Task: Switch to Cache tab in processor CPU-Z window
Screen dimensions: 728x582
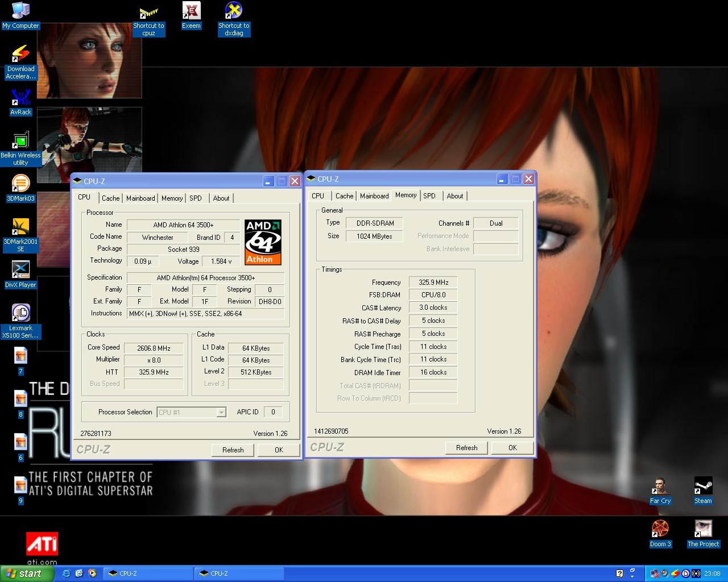Action: [x=110, y=198]
